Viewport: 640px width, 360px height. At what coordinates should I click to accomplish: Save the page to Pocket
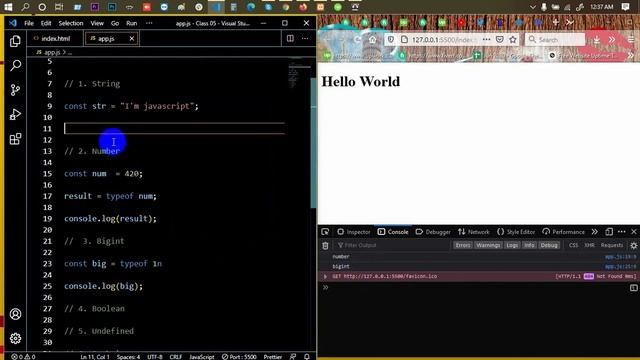coord(500,40)
